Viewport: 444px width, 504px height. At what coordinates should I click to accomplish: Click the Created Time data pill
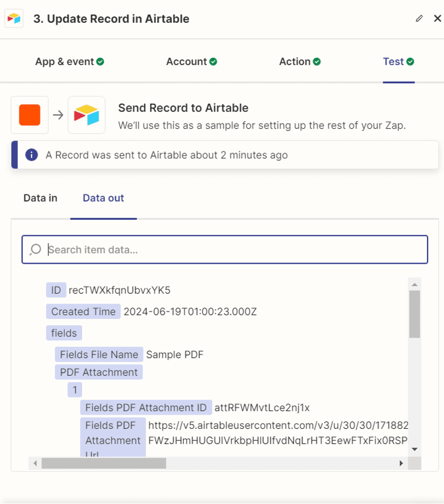pos(83,312)
